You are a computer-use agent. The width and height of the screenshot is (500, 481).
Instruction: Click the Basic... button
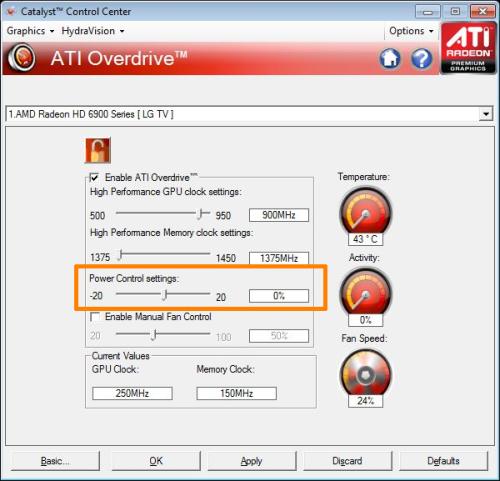click(55, 461)
